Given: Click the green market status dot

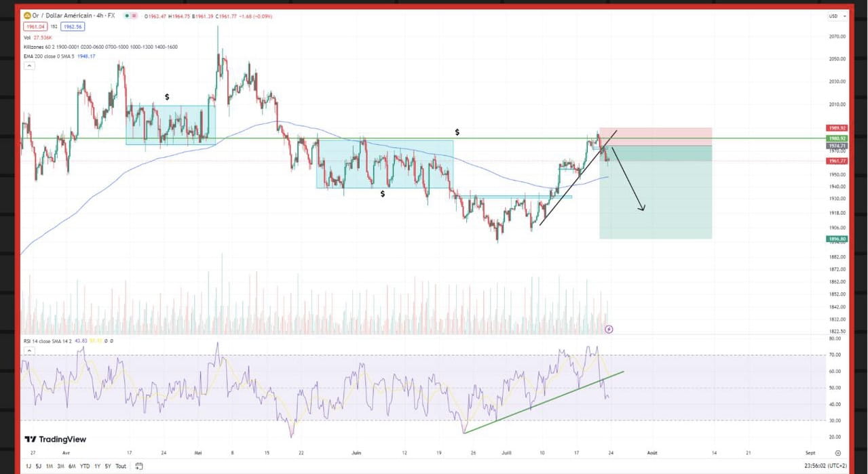Looking at the screenshot, I should [x=127, y=16].
